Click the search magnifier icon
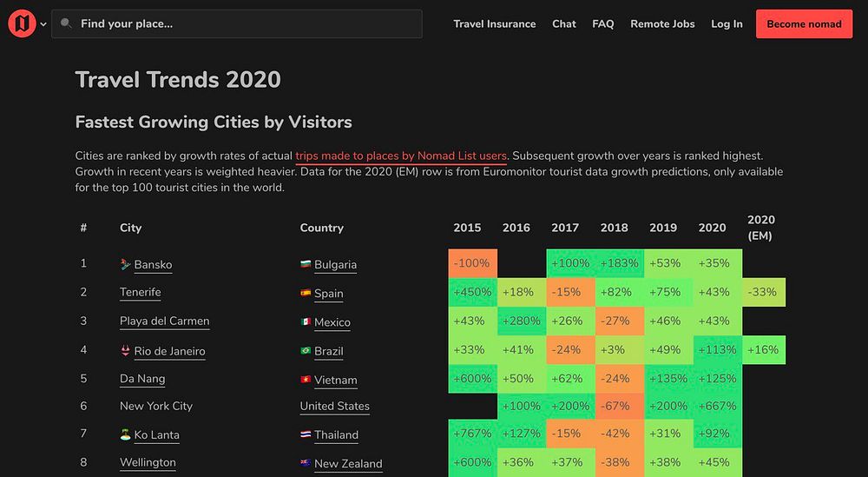The height and width of the screenshot is (477, 868). pyautogui.click(x=67, y=23)
